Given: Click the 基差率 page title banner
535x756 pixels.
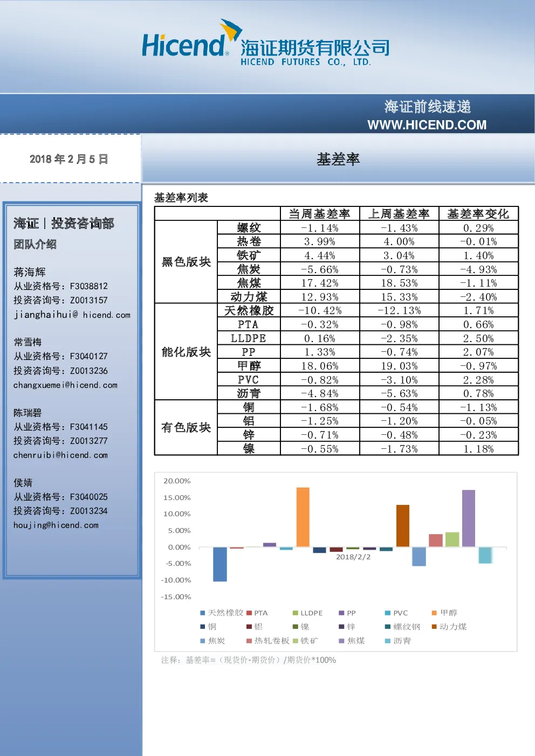Looking at the screenshot, I should pyautogui.click(x=338, y=159).
